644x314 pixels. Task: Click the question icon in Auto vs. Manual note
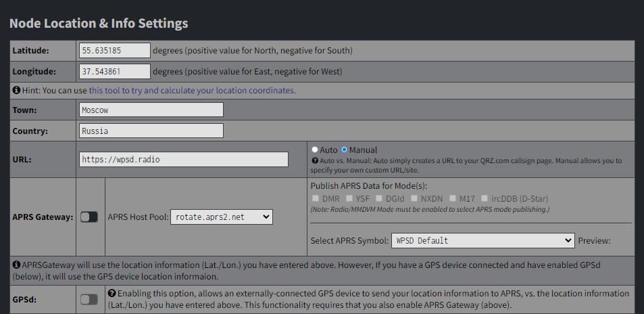tap(315, 161)
